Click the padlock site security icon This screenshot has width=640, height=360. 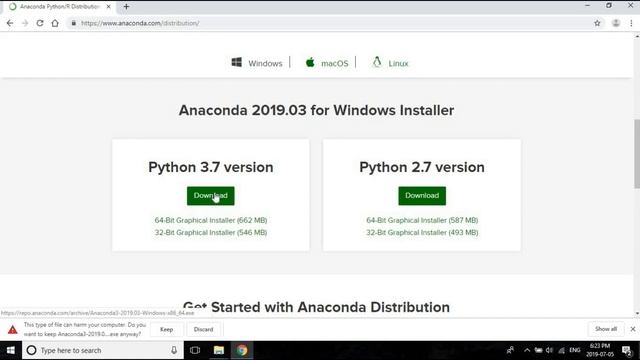pos(73,23)
